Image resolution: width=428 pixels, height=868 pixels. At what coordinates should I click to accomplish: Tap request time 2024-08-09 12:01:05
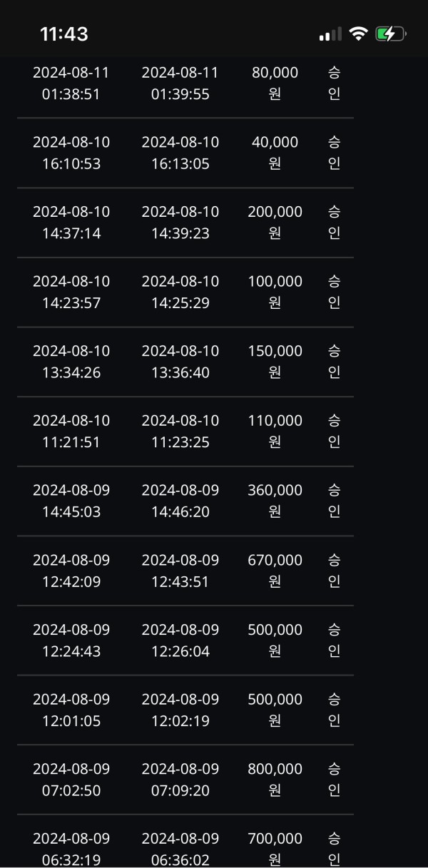(x=71, y=710)
